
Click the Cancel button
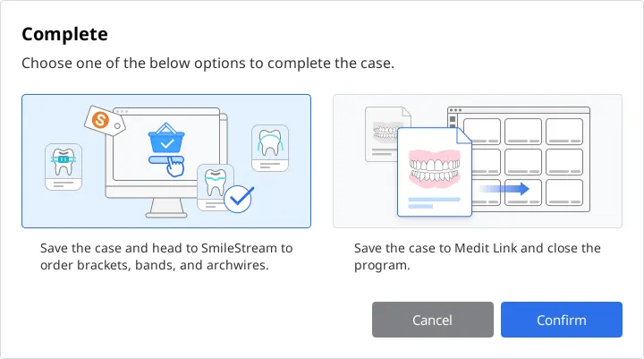[x=433, y=320]
